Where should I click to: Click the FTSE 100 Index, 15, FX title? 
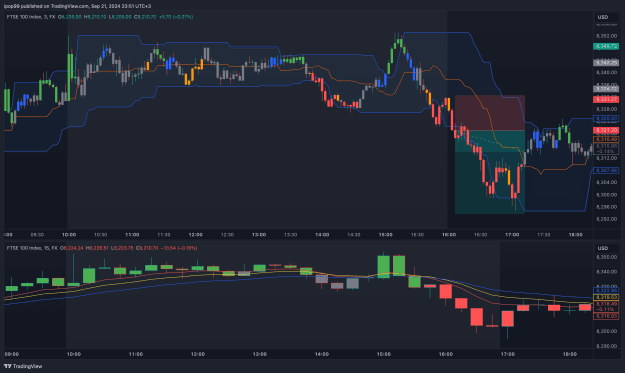[x=32, y=248]
